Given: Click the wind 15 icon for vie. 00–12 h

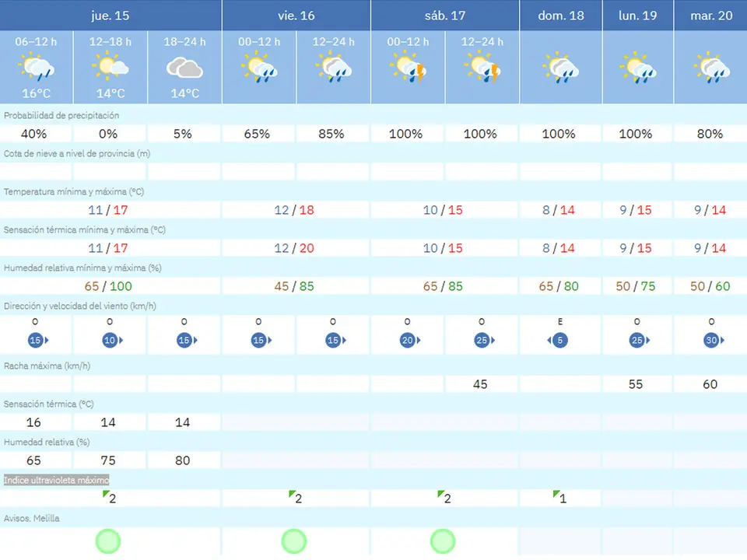Looking at the screenshot, I should [x=261, y=340].
